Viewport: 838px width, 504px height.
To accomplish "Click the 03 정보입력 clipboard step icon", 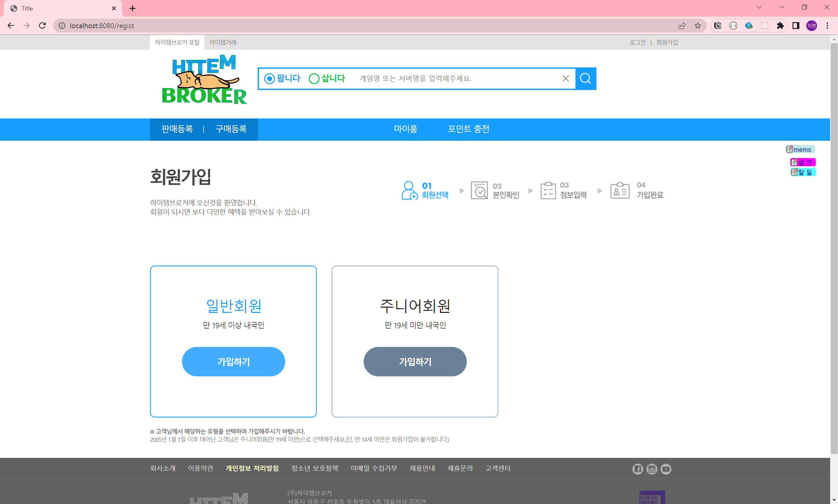I will click(x=548, y=190).
